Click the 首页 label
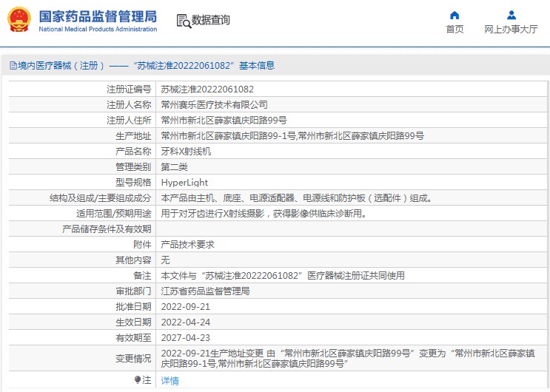 455,29
